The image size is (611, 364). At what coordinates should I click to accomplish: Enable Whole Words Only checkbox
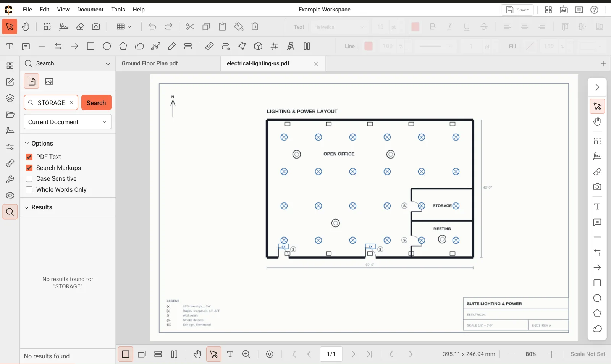tap(29, 190)
